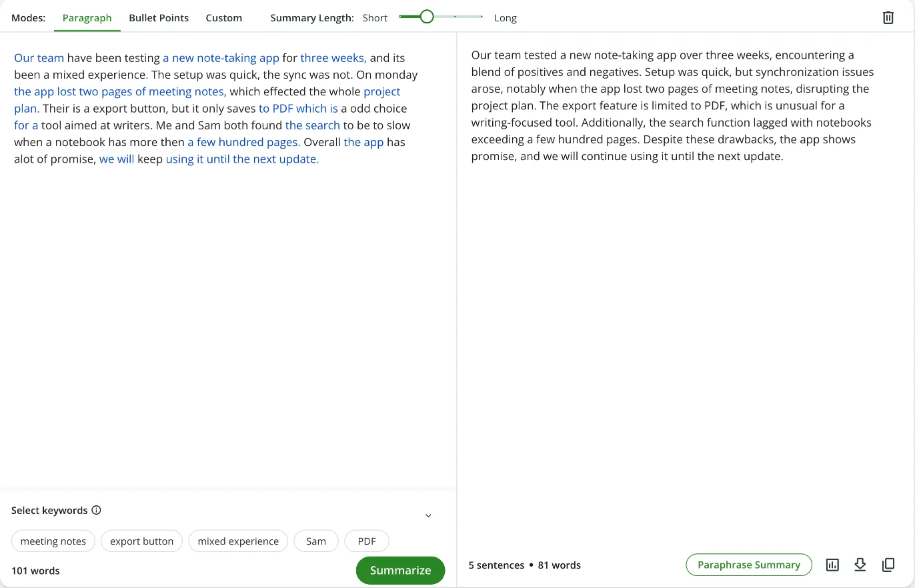Viewport: 915px width, 588px height.
Task: Click the '101 words' count
Action: click(x=35, y=571)
